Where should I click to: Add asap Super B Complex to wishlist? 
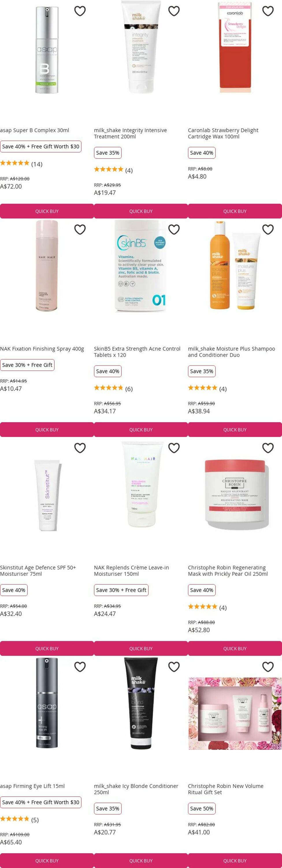[x=80, y=11]
